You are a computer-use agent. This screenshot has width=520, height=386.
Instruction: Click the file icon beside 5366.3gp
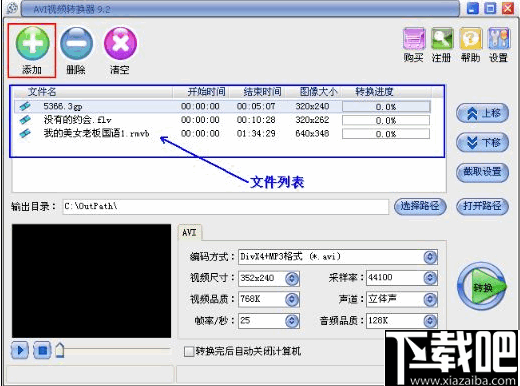point(25,106)
